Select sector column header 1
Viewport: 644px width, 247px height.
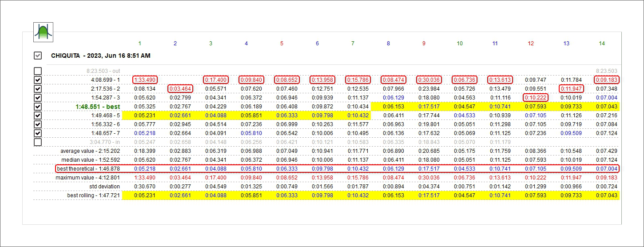(x=139, y=44)
